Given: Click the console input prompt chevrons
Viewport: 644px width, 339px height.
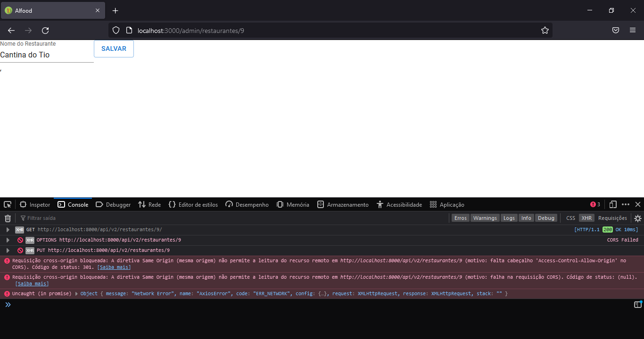Looking at the screenshot, I should (8, 305).
